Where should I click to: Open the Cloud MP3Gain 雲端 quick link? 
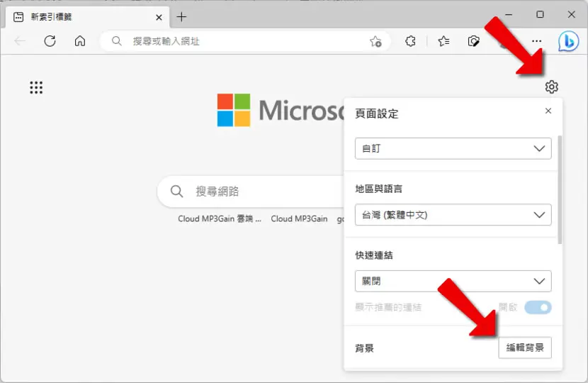coord(220,218)
